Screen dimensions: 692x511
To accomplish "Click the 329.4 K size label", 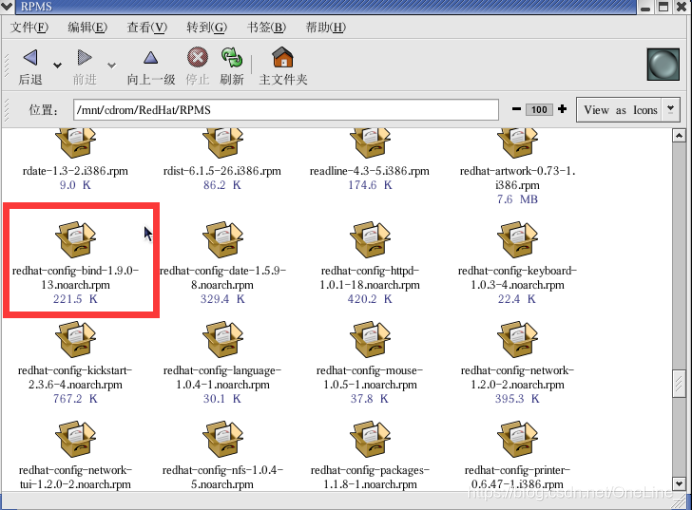I will tap(222, 299).
